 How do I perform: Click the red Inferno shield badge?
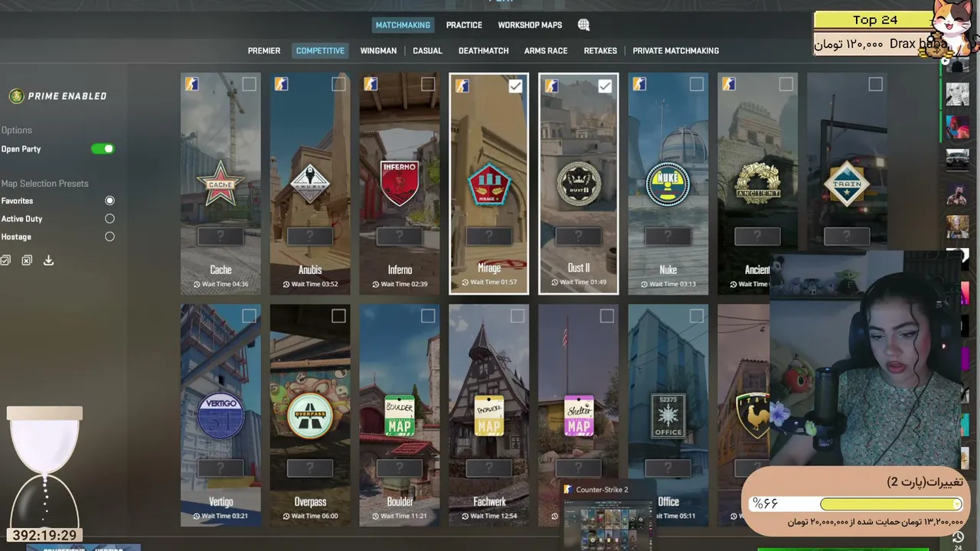point(400,183)
